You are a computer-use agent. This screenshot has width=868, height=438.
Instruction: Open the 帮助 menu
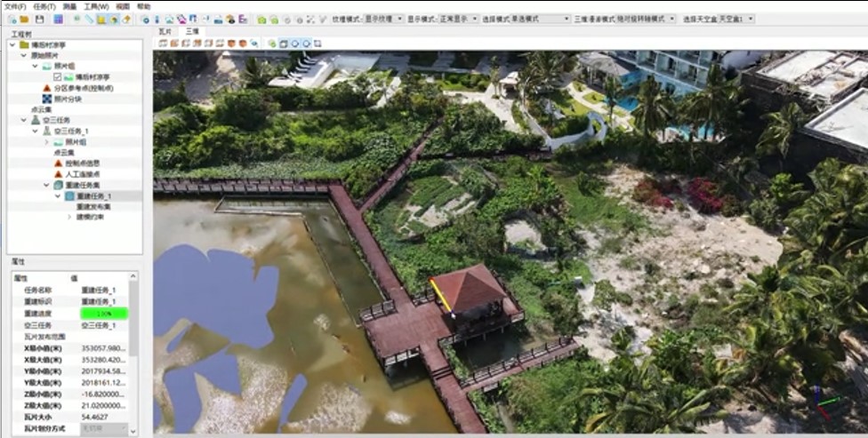click(x=143, y=6)
